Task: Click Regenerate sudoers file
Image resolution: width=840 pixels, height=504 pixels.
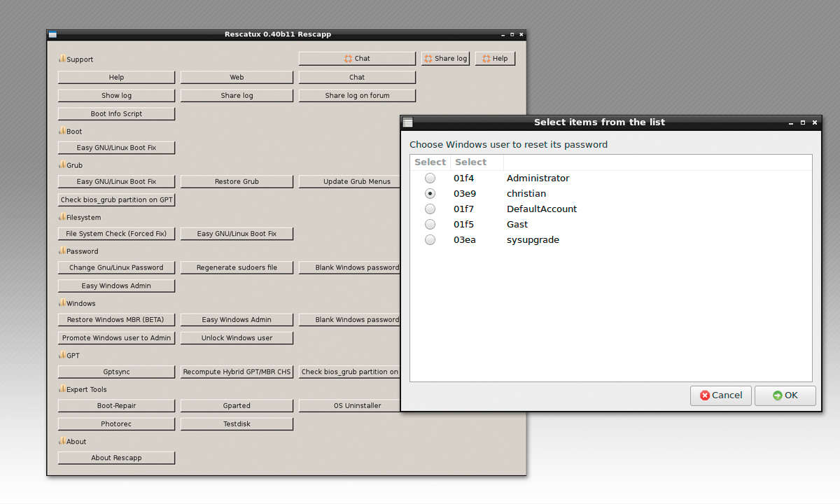Action: point(237,268)
